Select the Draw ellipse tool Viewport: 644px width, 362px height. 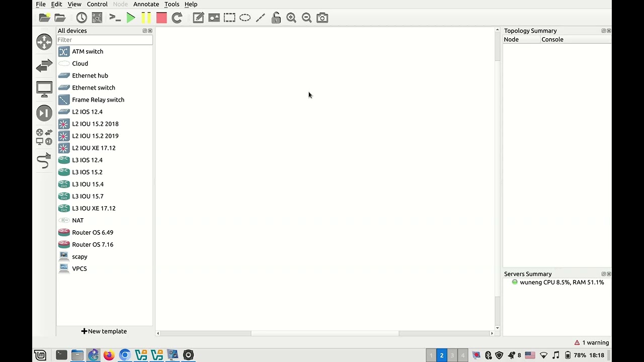pos(245,18)
